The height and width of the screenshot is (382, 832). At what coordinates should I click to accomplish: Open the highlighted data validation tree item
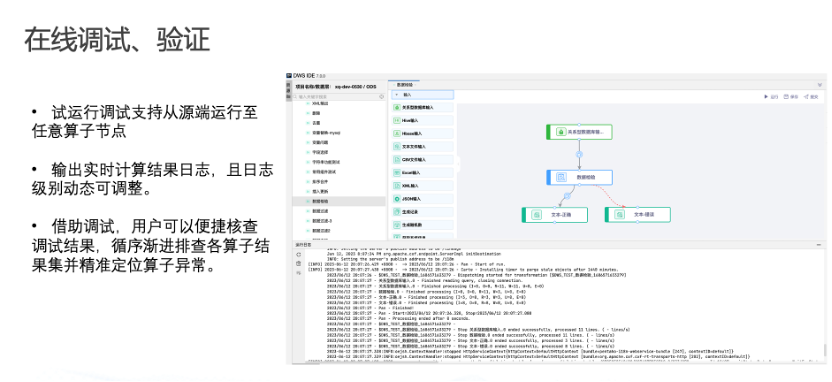click(x=339, y=202)
